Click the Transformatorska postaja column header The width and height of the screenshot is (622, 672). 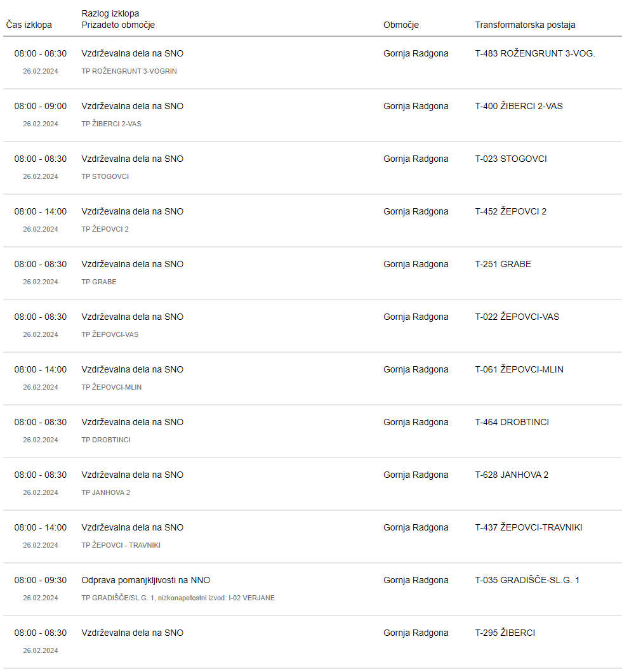pos(525,25)
